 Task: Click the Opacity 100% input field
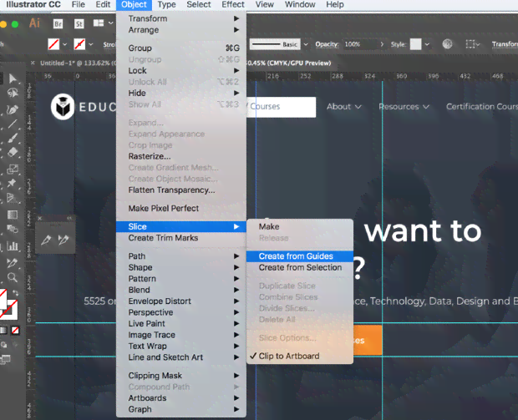(x=359, y=44)
